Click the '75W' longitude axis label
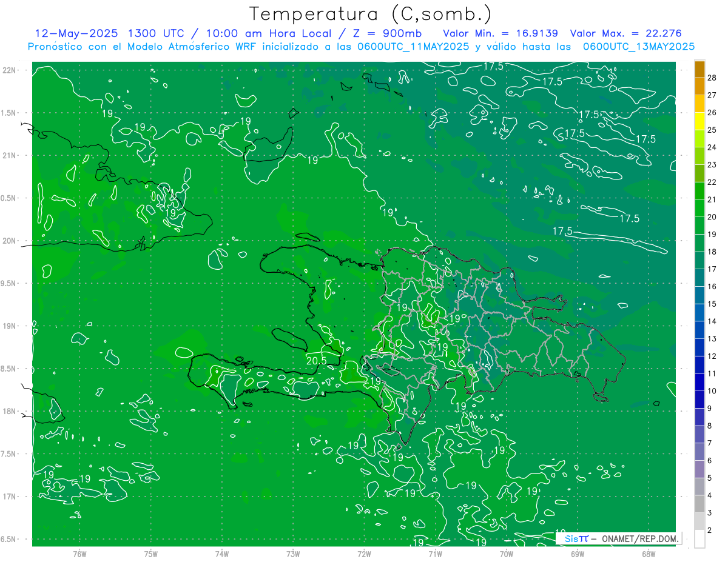Screen dimensions: 728x562 151,554
